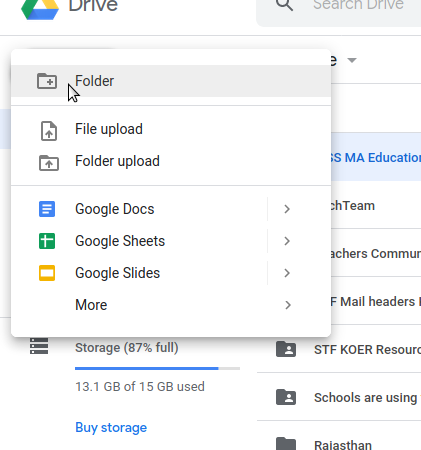The height and width of the screenshot is (450, 421).
Task: Click the storage usage progress bar
Action: [x=157, y=368]
